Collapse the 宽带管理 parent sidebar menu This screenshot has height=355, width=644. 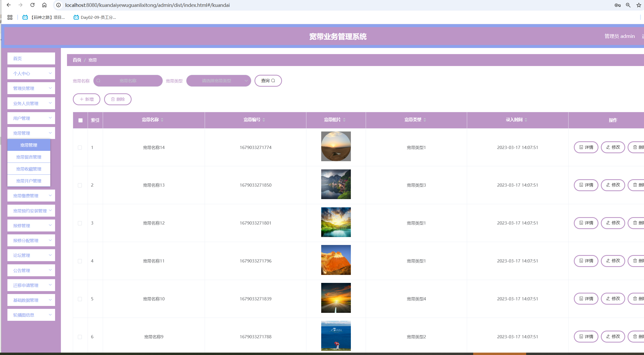31,133
